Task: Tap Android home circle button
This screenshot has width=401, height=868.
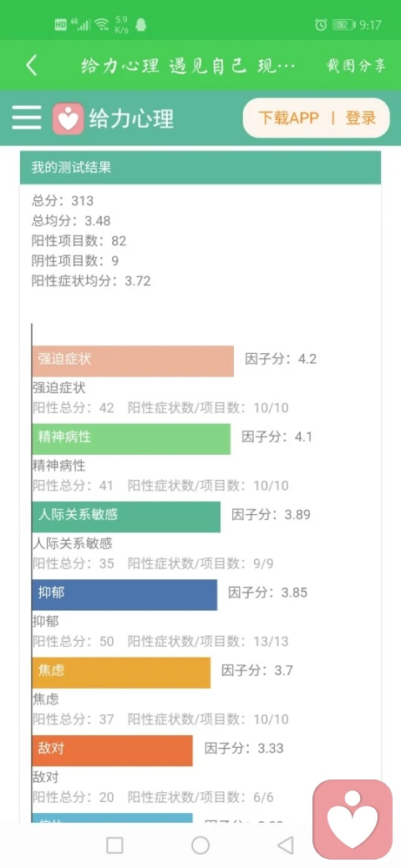Action: (200, 845)
